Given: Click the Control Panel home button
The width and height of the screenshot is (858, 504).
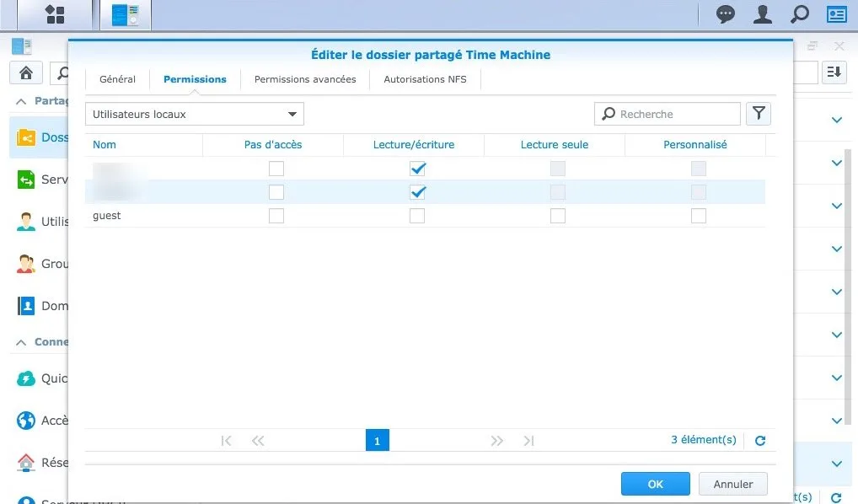Looking at the screenshot, I should (26, 72).
